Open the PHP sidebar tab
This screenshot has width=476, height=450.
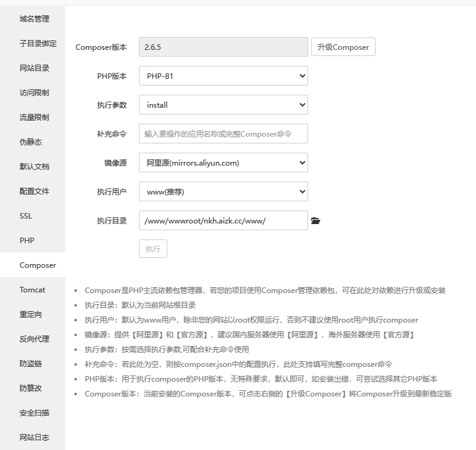33,240
